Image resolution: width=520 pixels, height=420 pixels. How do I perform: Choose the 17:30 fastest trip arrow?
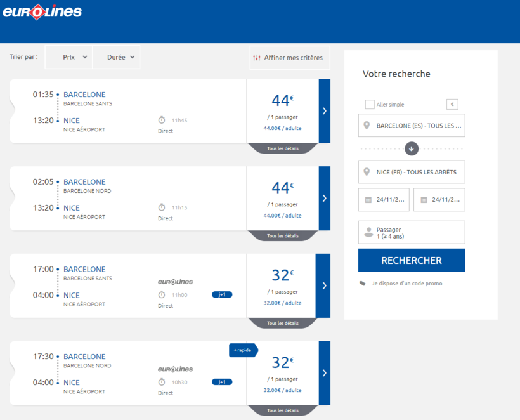pyautogui.click(x=324, y=373)
